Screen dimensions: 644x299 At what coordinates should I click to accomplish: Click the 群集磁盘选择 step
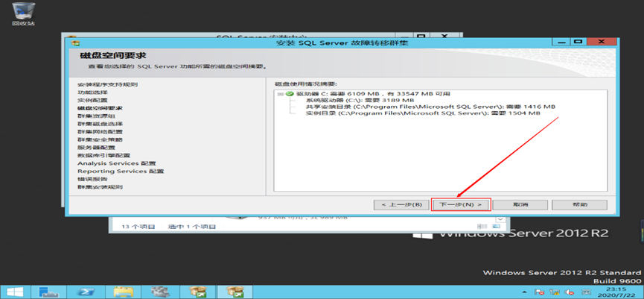point(100,124)
